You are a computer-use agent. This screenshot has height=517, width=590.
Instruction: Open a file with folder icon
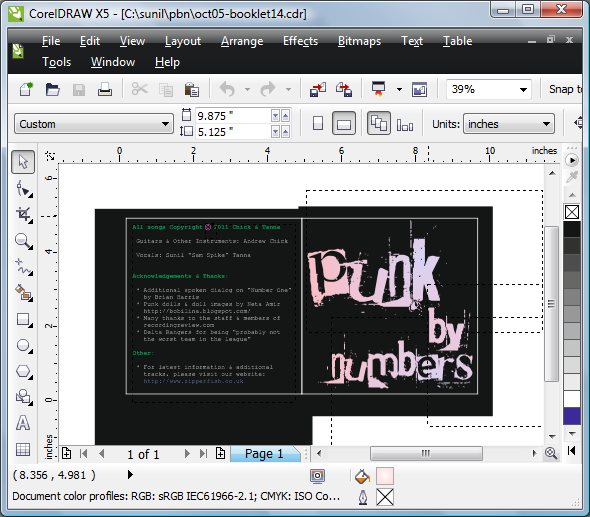coord(53,90)
